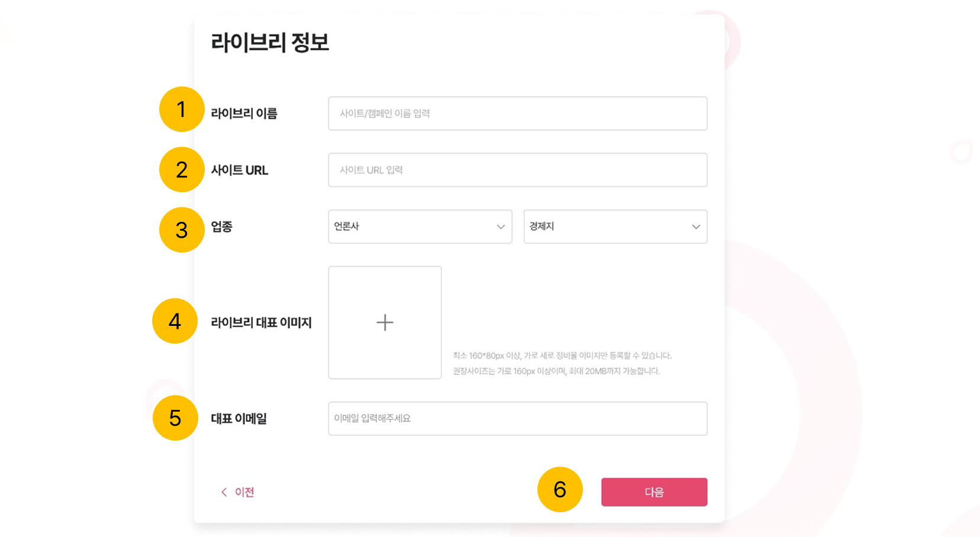Open the 언론사 category dropdown
The width and height of the screenshot is (980, 537).
tap(420, 227)
